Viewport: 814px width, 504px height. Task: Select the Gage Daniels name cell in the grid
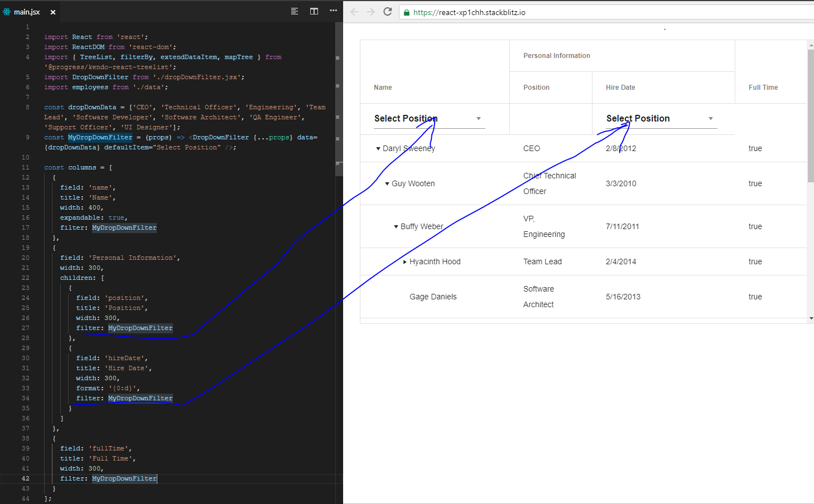(433, 297)
